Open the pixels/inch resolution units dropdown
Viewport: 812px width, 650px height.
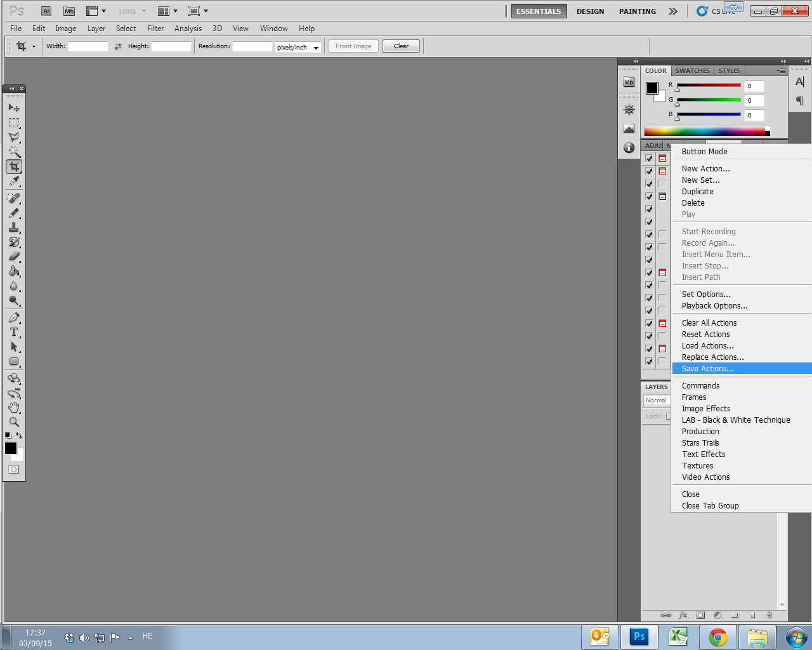(298, 47)
